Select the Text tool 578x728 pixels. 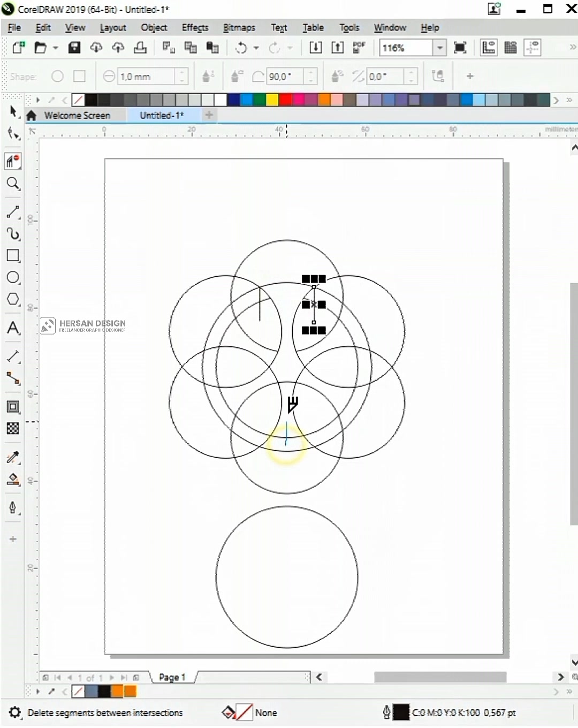click(x=13, y=328)
